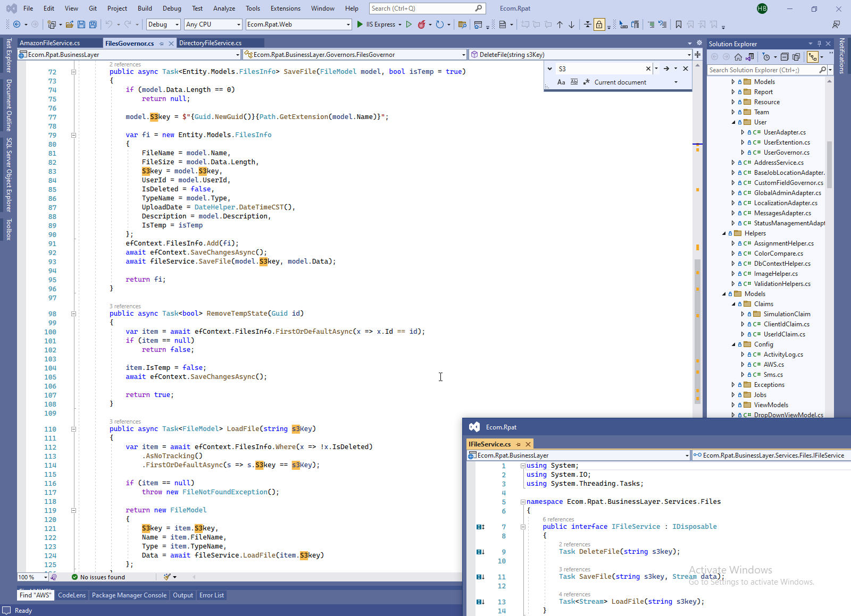This screenshot has height=616, width=851.
Task: Collapse the SaveFile method at line 72
Action: click(x=73, y=72)
